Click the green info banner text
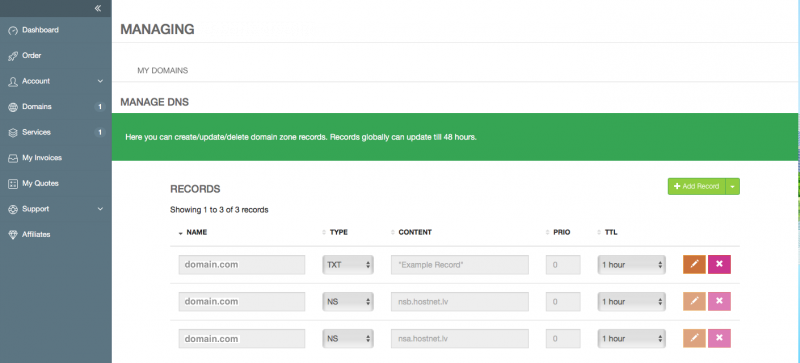This screenshot has width=800, height=363. (301, 137)
